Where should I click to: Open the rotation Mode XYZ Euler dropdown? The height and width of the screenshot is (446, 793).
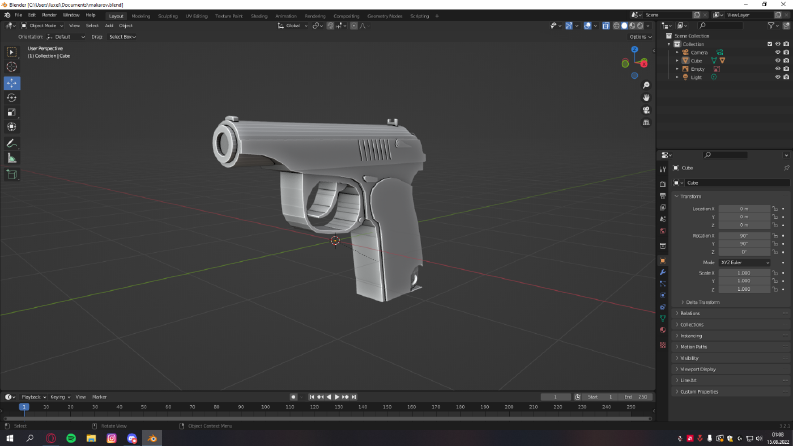[x=744, y=262]
